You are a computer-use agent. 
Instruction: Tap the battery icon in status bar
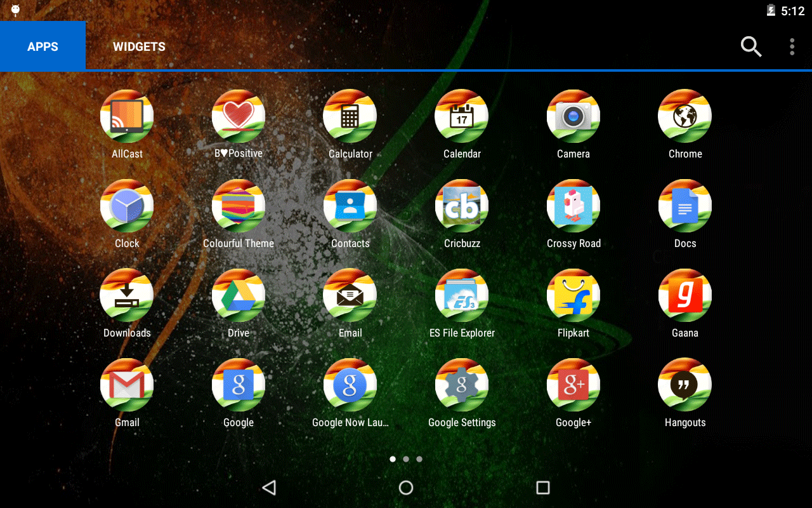pyautogui.click(x=771, y=11)
